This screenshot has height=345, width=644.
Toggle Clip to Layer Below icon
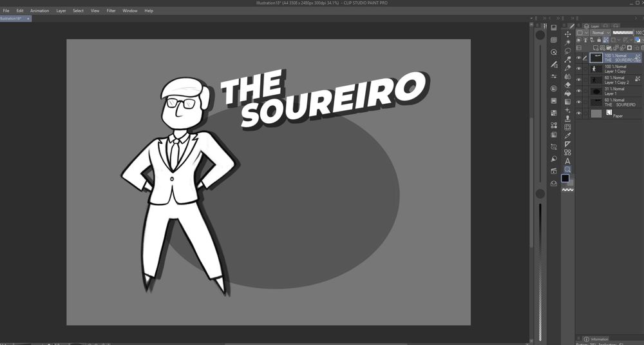pyautogui.click(x=579, y=40)
